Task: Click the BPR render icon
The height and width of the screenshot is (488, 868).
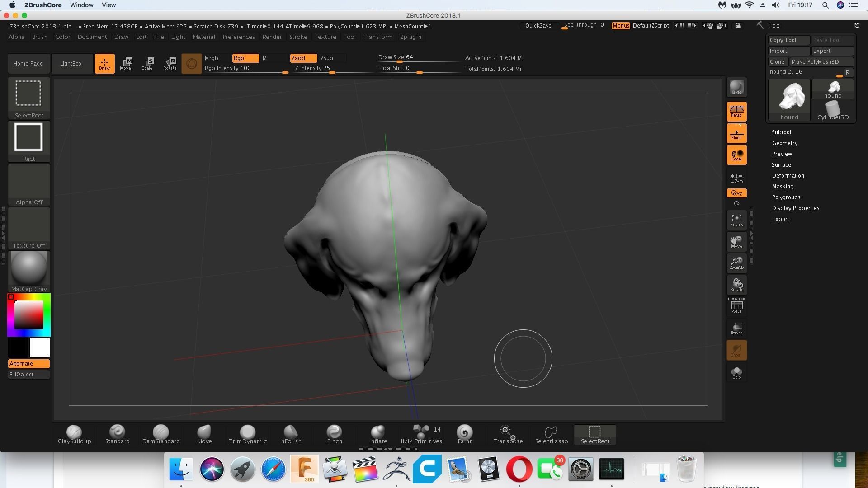Action: click(x=736, y=88)
